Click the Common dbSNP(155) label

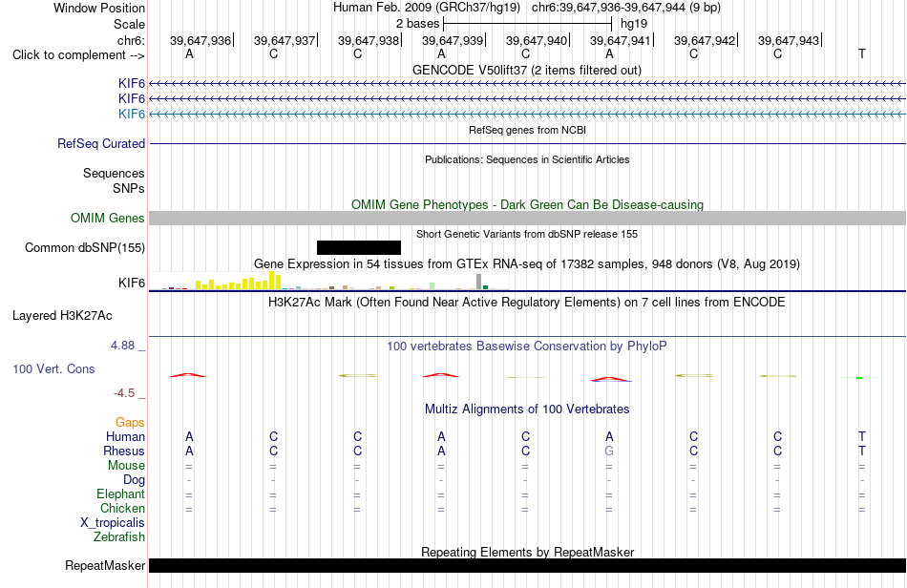click(84, 247)
